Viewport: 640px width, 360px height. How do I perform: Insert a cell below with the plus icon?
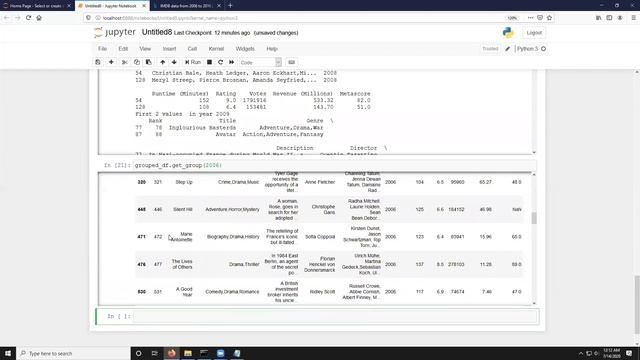pos(111,62)
